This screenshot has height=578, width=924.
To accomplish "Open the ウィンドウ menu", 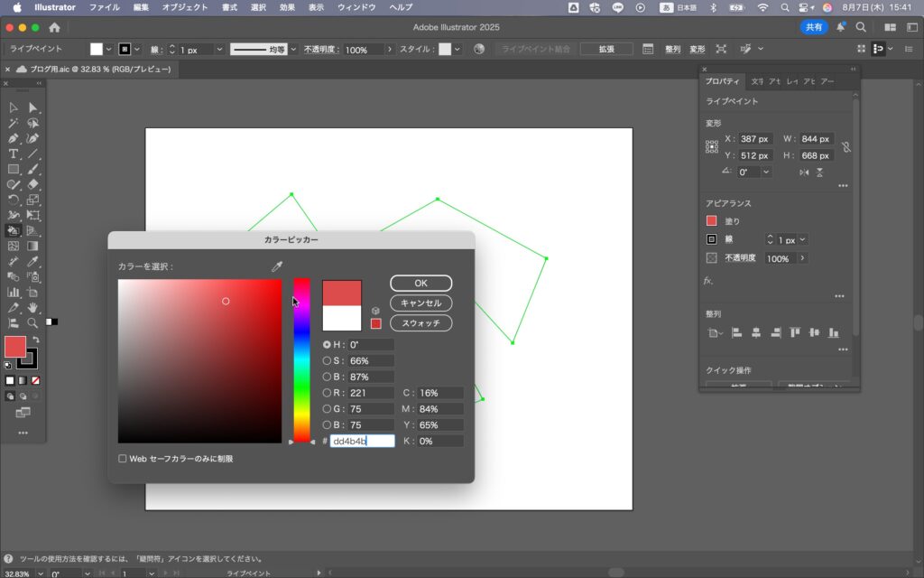I will (356, 7).
